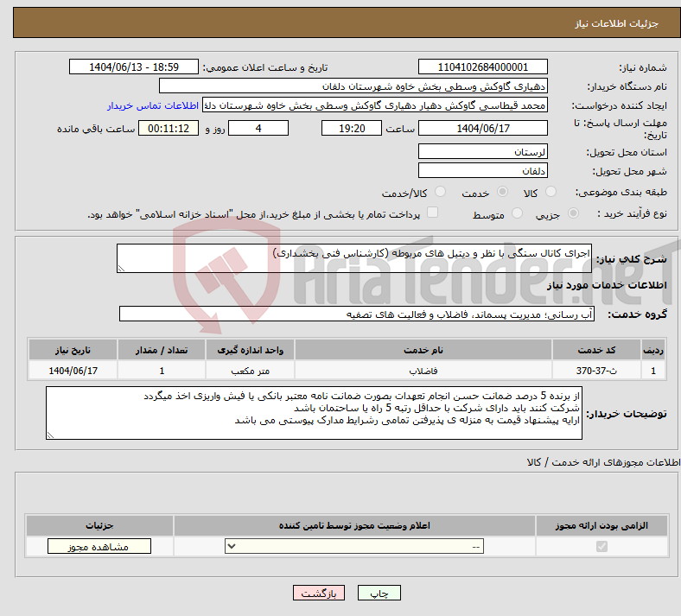This screenshot has height=616, width=681.
Task: Click the resize handle of توضیحات خریدار box
Action: (x=50, y=435)
